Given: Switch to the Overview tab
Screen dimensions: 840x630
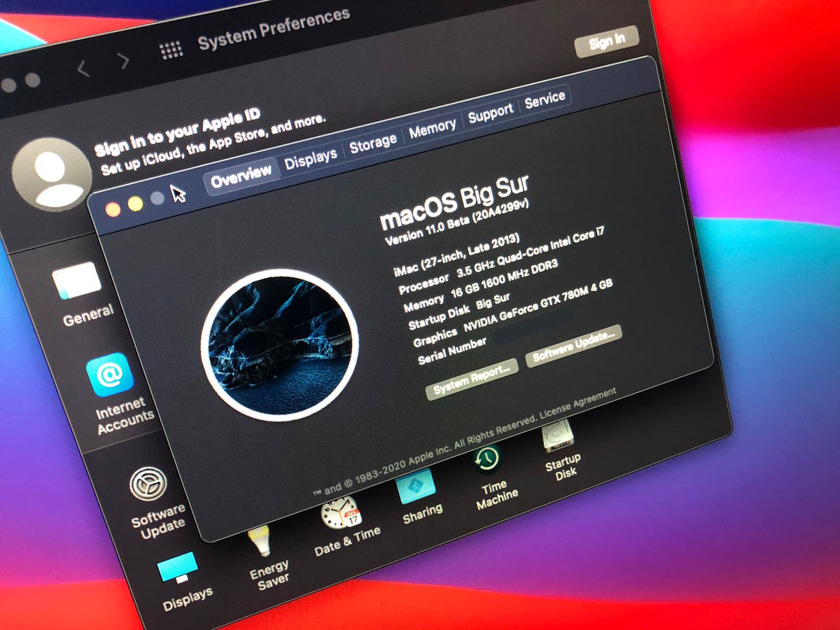Looking at the screenshot, I should pos(241,177).
